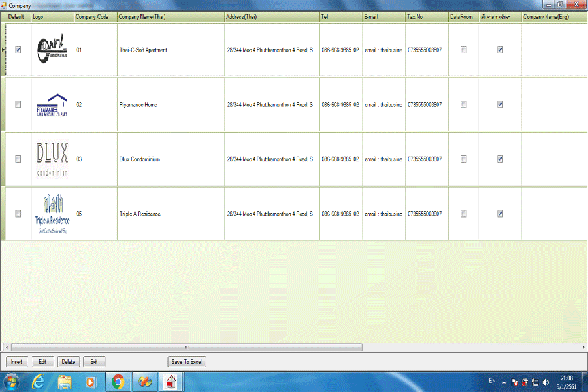Check Default checkbox for Piyamanee Home

coord(18,105)
